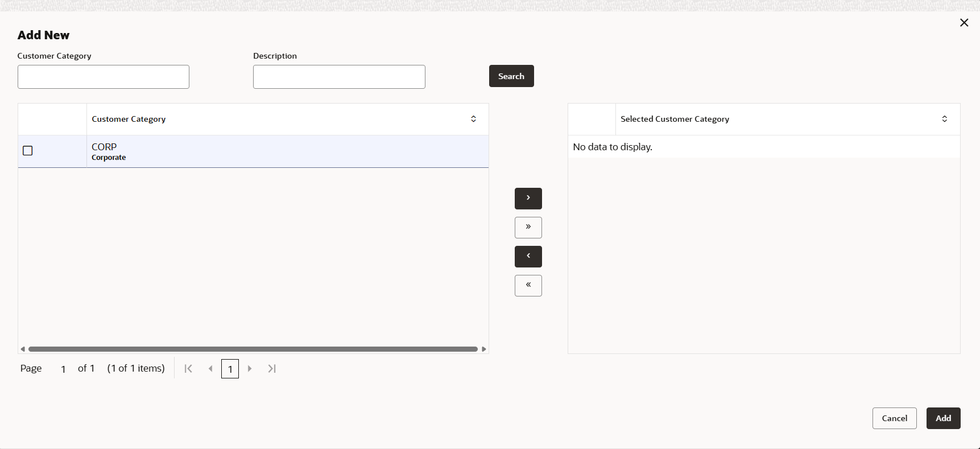
Task: Move all categories right with double arrow
Action: click(x=528, y=228)
